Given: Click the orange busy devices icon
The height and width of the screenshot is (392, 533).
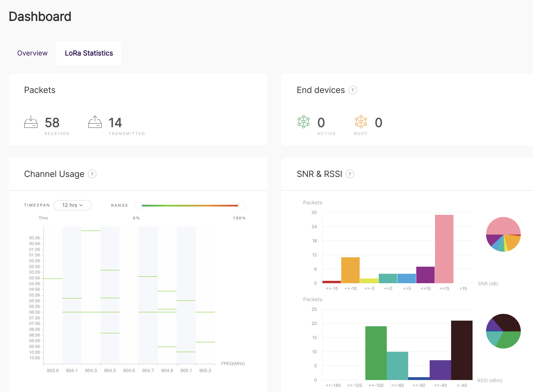Looking at the screenshot, I should (361, 122).
